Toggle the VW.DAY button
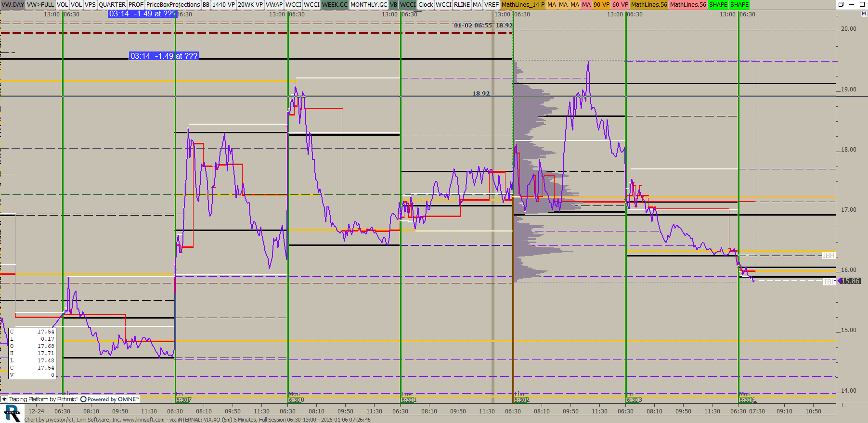Screen dimensions: 868x423 click(x=13, y=4)
